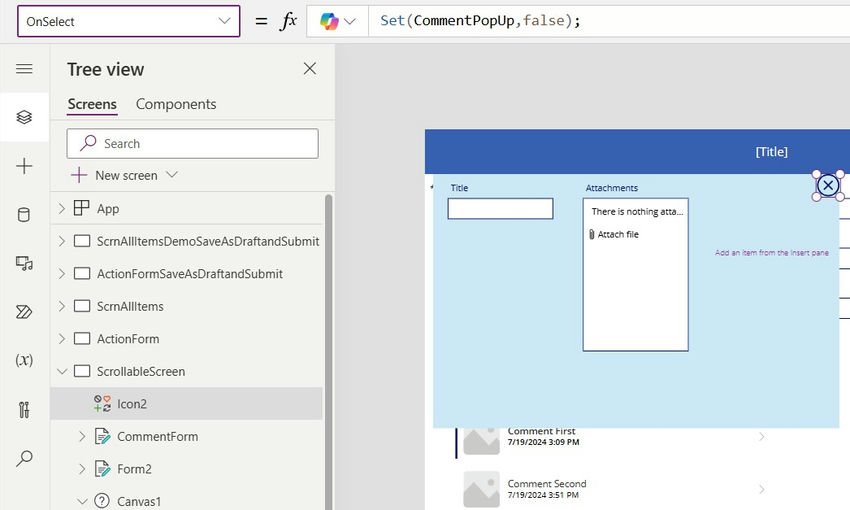Image resolution: width=850 pixels, height=510 pixels.
Task: Open Tree view layers icon
Action: click(24, 117)
